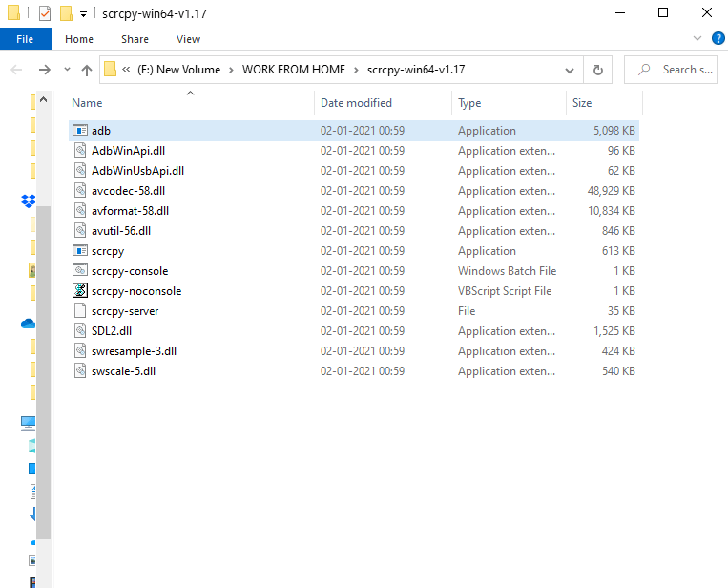Click the 10,834 KB size value

coord(612,211)
